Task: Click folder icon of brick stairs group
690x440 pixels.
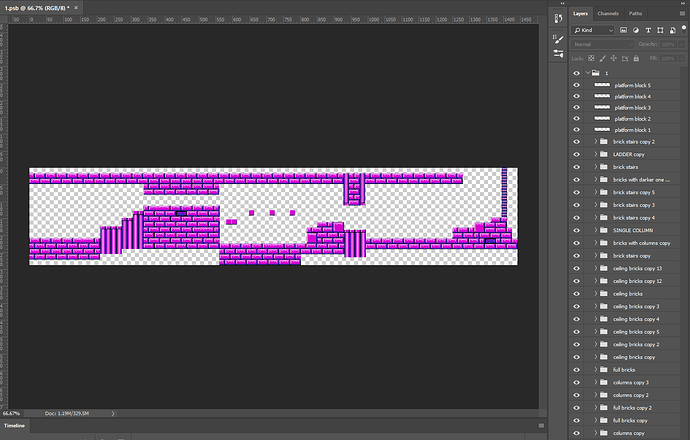Action: coord(604,167)
